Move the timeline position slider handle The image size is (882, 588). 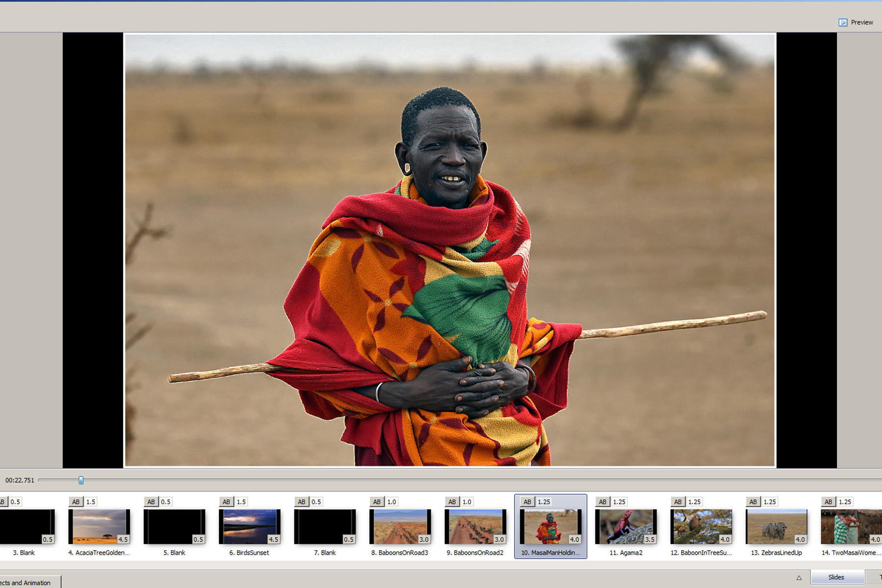pos(81,480)
